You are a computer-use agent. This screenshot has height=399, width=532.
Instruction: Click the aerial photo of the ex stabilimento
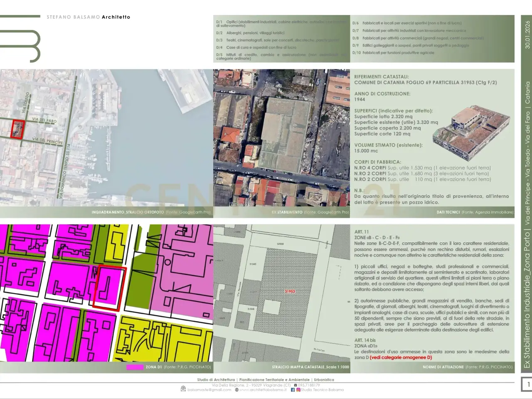point(281,138)
